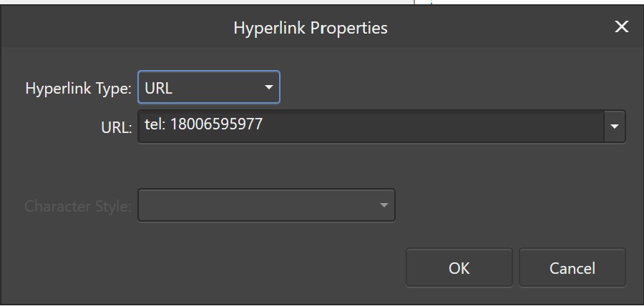The height and width of the screenshot is (306, 644).
Task: Click empty title bar left of title
Action: [x=115, y=27]
